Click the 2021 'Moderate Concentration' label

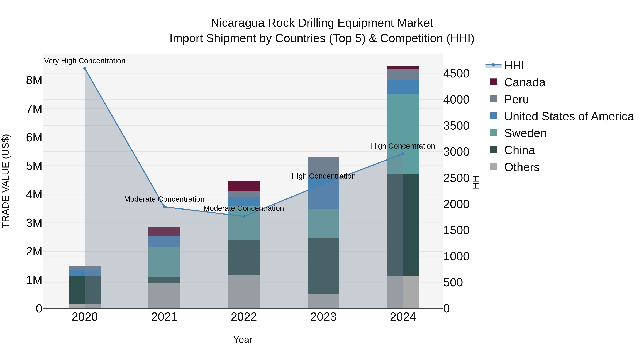tap(164, 199)
